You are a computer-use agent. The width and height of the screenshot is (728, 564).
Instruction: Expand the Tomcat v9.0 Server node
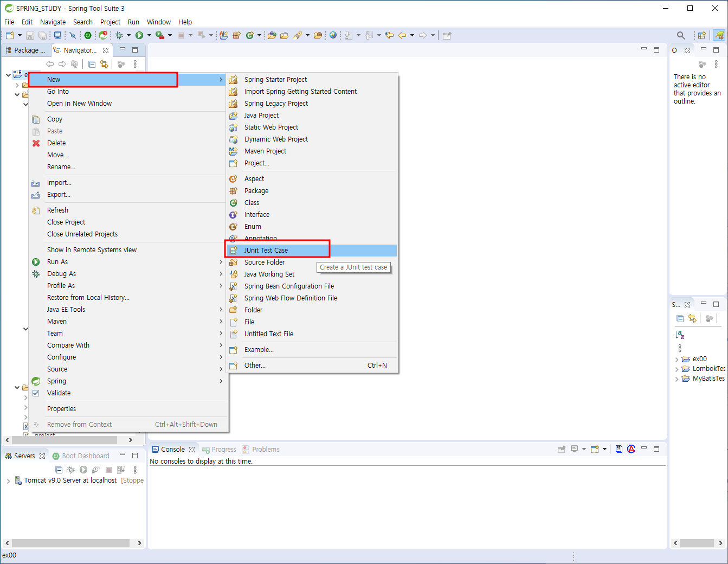(x=8, y=481)
